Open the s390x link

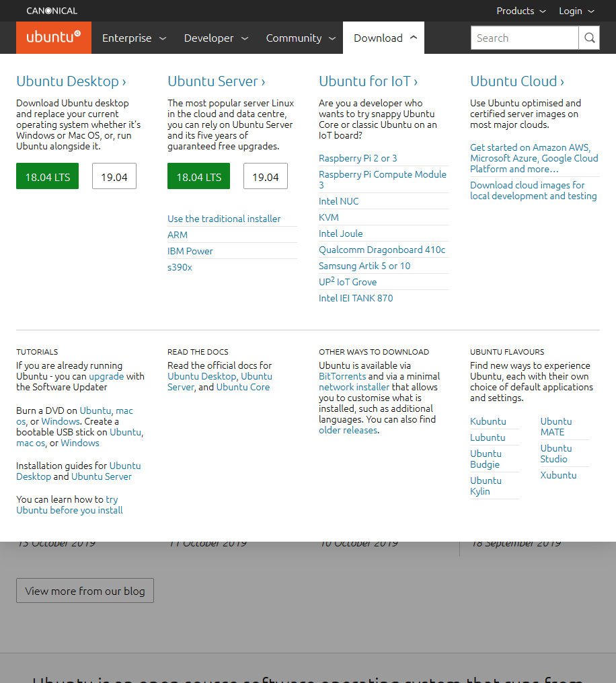tap(180, 267)
